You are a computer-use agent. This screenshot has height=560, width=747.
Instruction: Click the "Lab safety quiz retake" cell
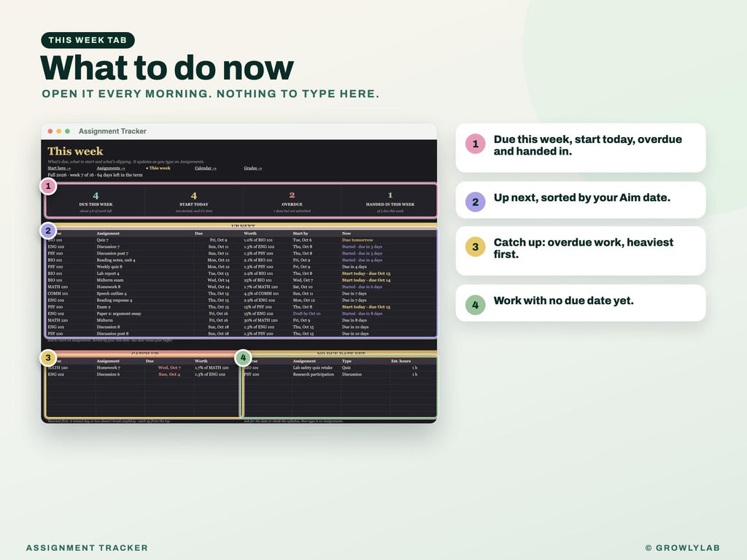click(312, 367)
